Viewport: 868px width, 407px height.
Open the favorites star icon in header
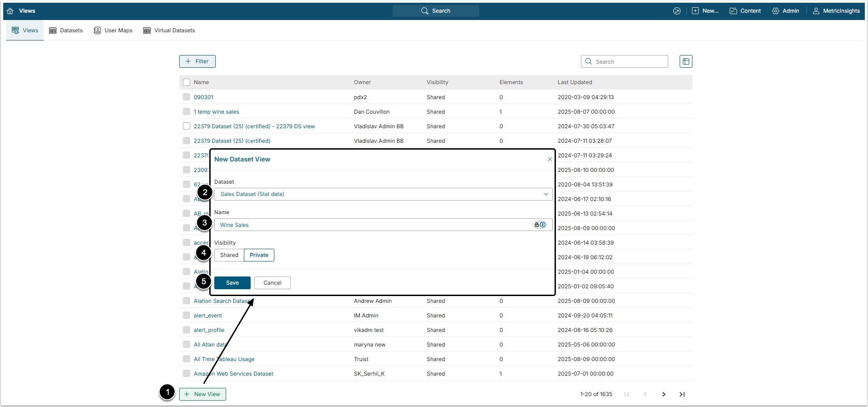677,11
